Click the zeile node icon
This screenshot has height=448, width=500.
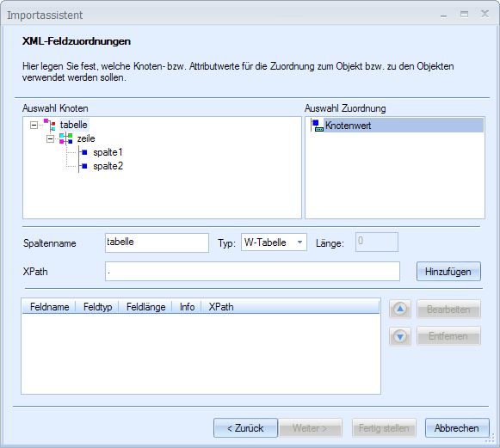point(66,138)
